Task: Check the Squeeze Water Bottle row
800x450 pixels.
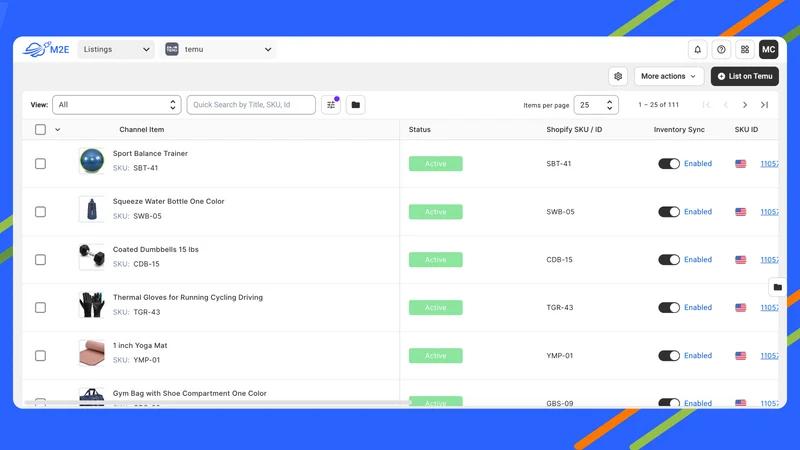Action: (x=40, y=212)
